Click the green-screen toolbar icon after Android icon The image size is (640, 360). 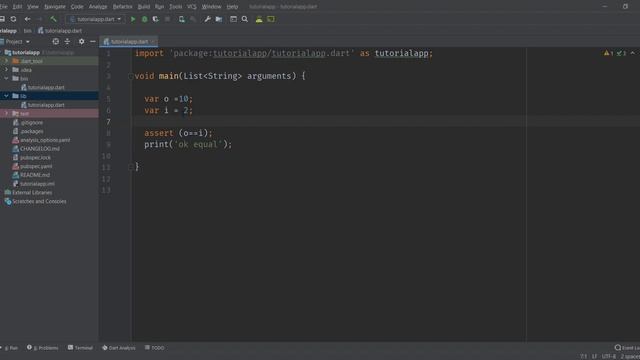pos(271,19)
